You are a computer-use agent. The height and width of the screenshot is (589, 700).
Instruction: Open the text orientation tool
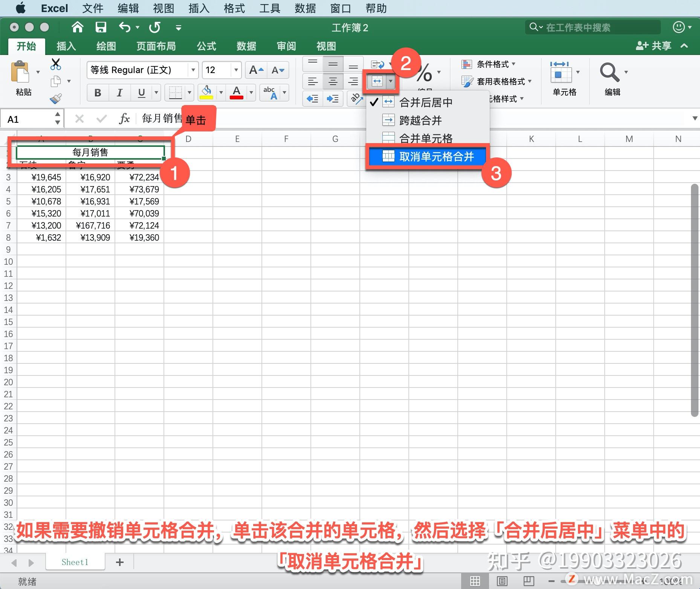click(x=356, y=99)
